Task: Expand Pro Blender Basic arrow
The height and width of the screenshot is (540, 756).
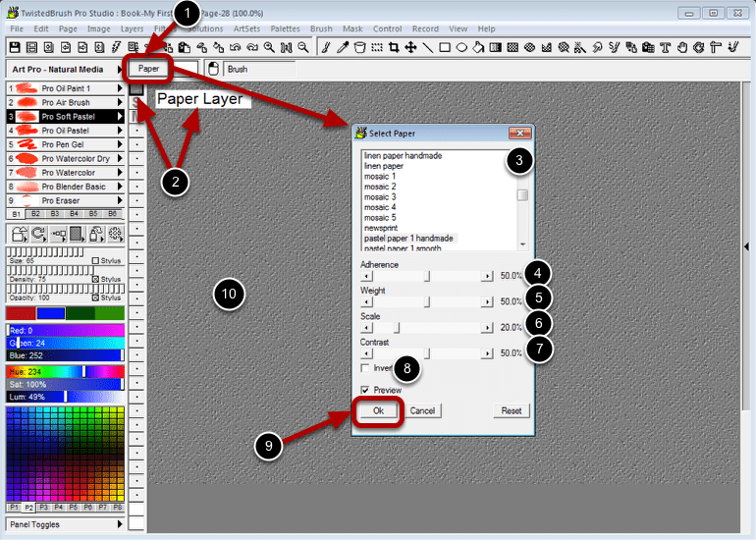Action: tap(120, 187)
